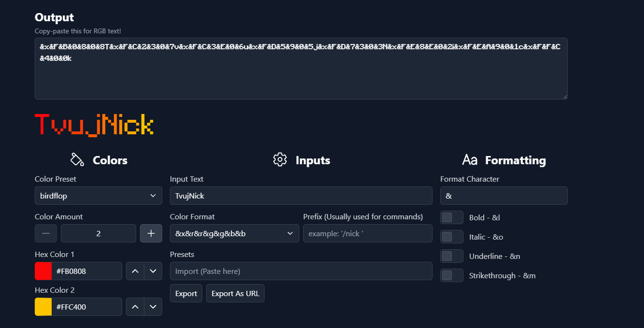Screen dimensions: 644x328
Task: Open the Color Format dropdown
Action: [235, 233]
